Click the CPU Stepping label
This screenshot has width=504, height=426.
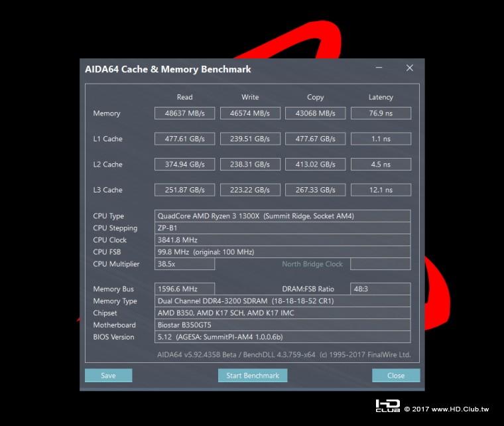pos(115,228)
